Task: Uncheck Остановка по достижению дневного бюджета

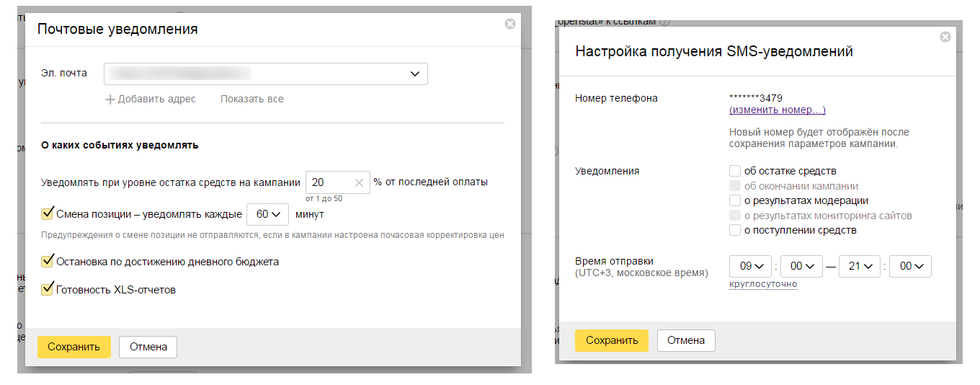Action: click(x=48, y=261)
